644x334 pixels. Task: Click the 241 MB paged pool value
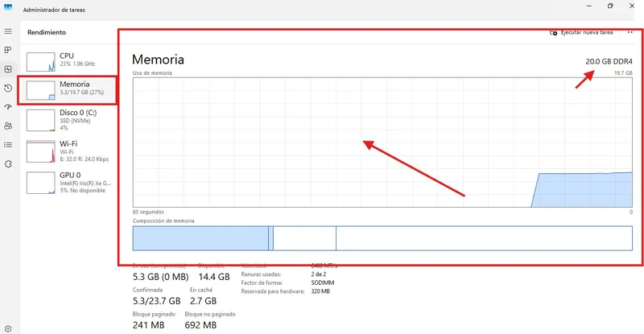pyautogui.click(x=148, y=325)
